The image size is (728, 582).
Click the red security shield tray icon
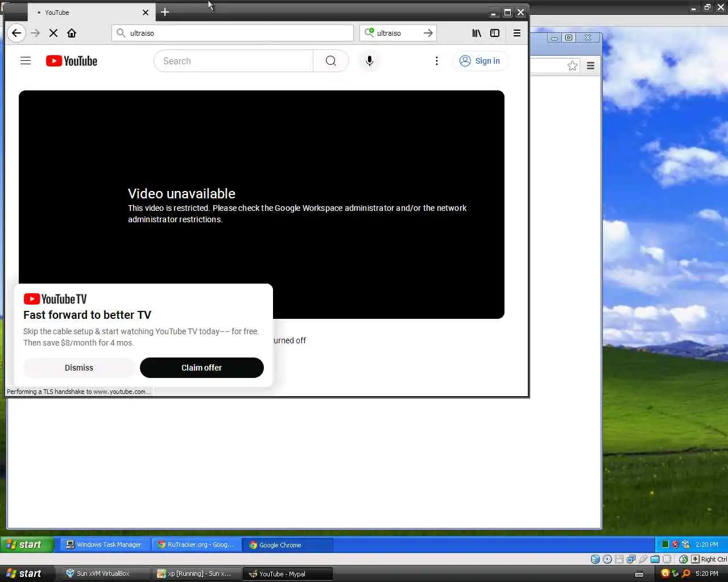[x=675, y=544]
